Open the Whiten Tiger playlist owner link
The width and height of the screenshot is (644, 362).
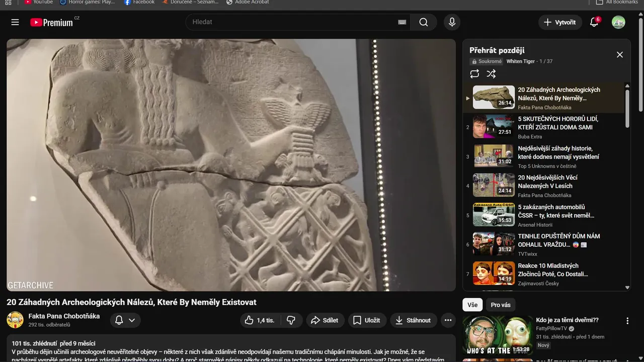click(x=520, y=61)
